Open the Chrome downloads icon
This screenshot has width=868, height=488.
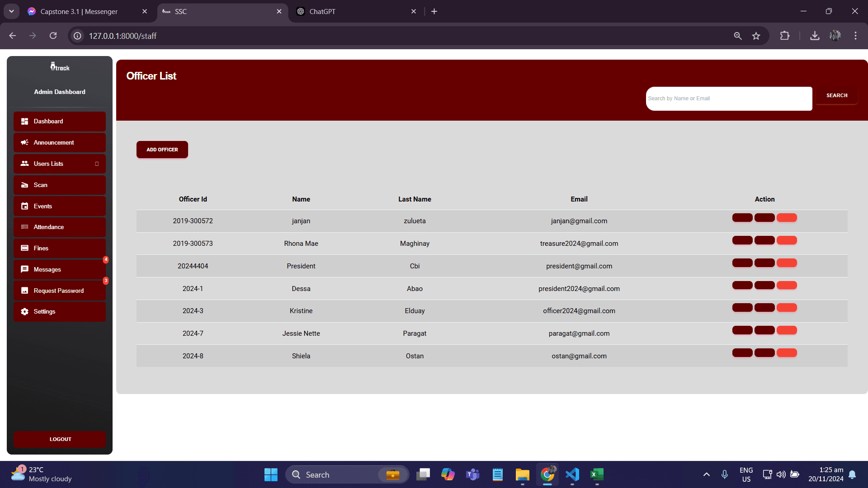(x=815, y=36)
